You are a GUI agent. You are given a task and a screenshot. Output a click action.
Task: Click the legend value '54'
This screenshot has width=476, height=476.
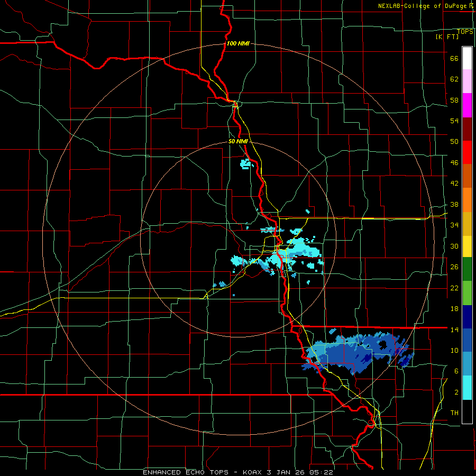pos(454,121)
